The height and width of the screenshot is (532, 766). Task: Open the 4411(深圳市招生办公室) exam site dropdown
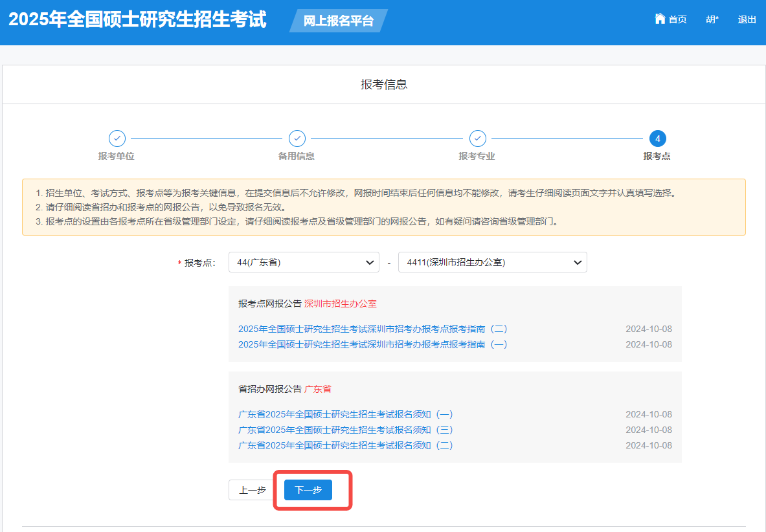(492, 262)
